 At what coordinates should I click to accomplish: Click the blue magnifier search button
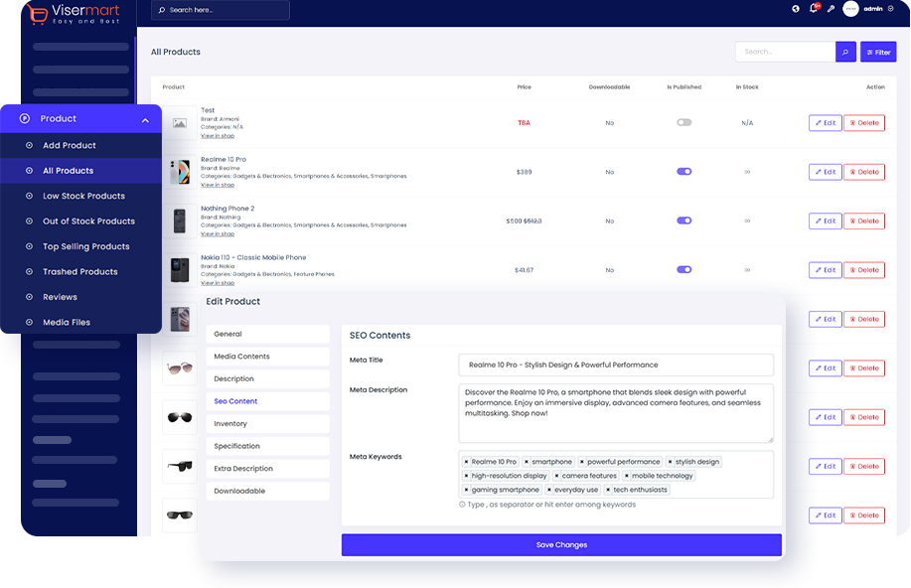click(x=845, y=52)
